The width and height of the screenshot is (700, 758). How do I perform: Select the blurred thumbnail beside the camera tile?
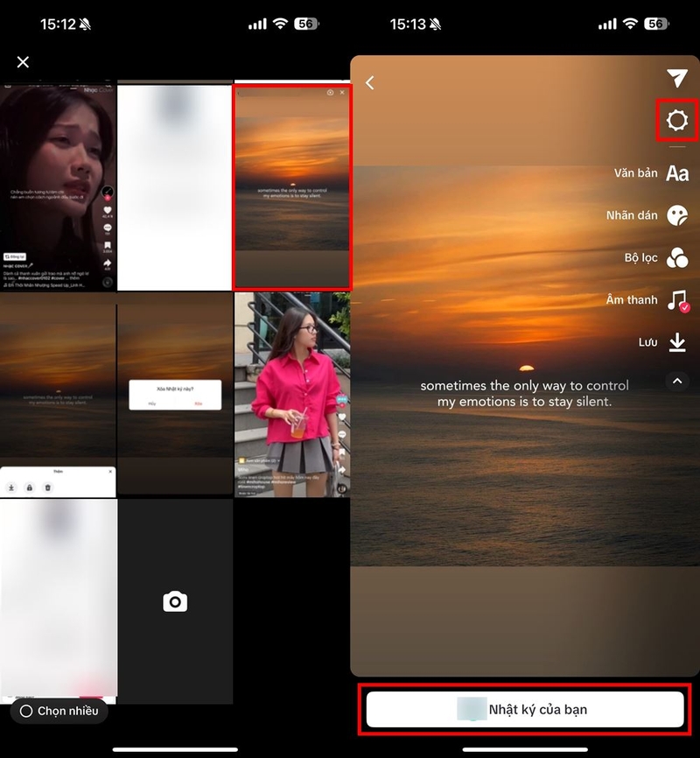[x=58, y=600]
